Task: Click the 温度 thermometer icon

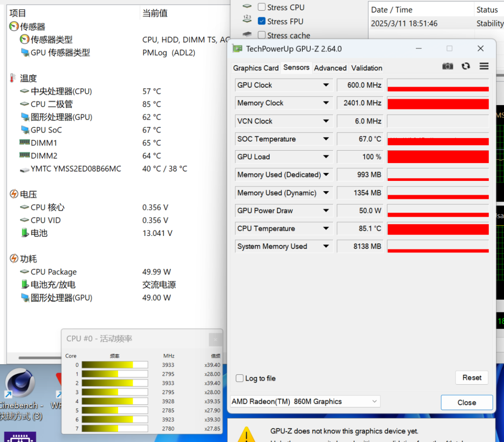Action: click(13, 78)
